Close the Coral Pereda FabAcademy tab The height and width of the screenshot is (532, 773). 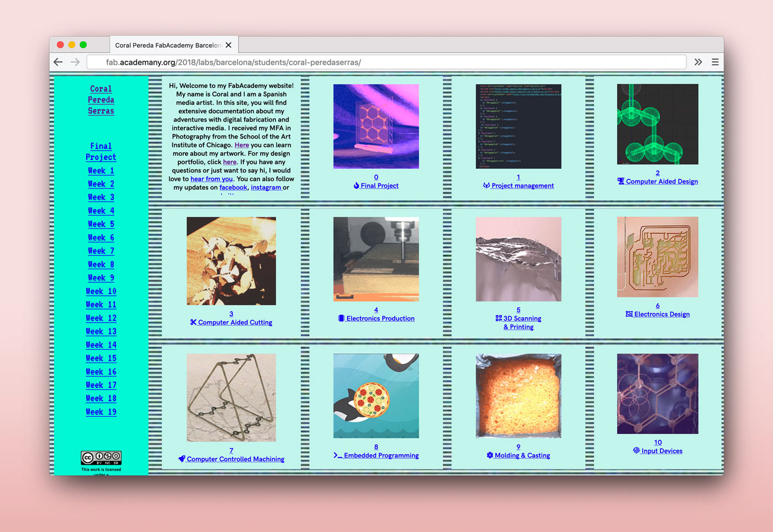click(x=229, y=45)
